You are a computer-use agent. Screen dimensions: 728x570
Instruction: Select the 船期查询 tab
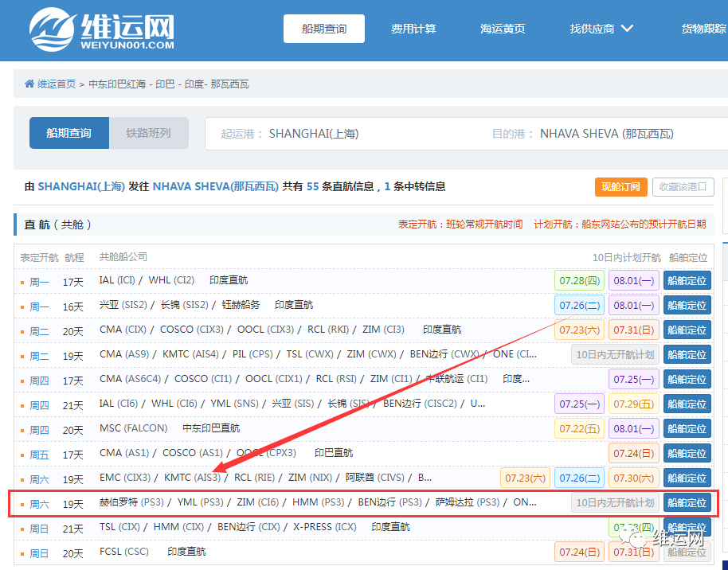[68, 133]
